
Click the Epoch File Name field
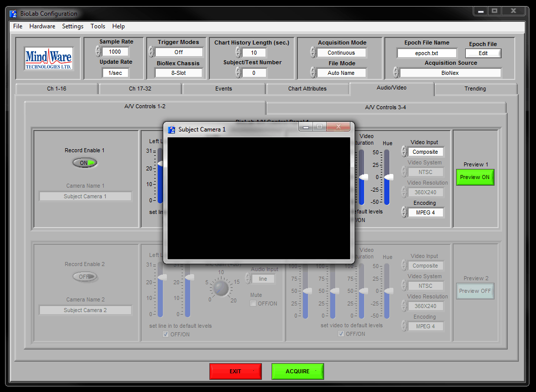[427, 53]
